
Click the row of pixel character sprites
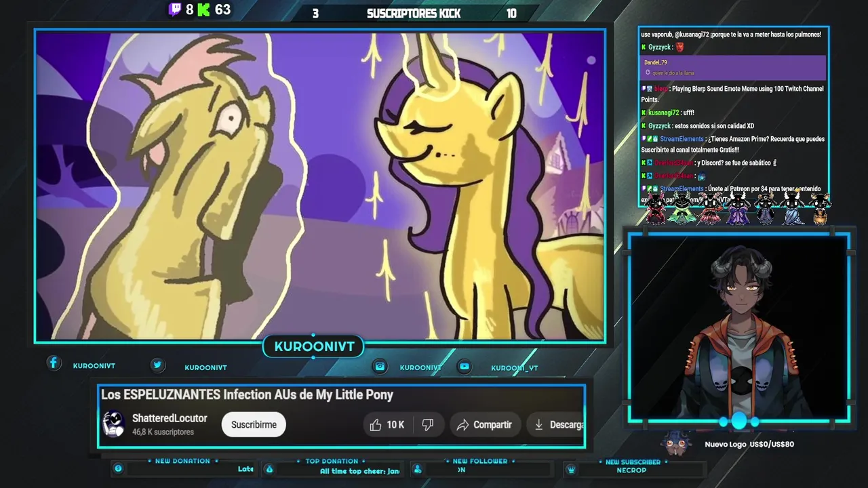coord(736,207)
